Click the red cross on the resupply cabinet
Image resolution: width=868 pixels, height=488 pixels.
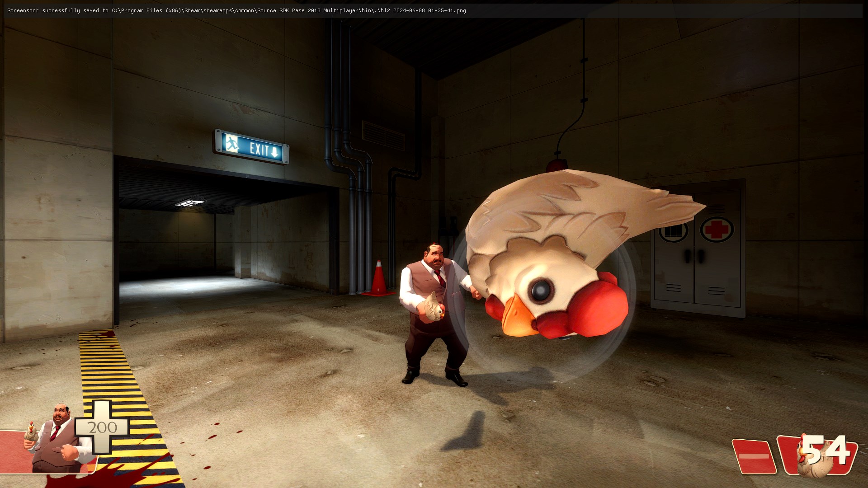pyautogui.click(x=717, y=229)
